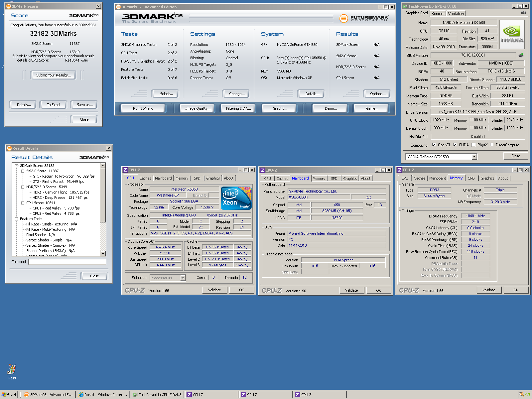532x399 pixels.
Task: Toggle the CUDA checkbox in GPU-Z
Action: 455,145
